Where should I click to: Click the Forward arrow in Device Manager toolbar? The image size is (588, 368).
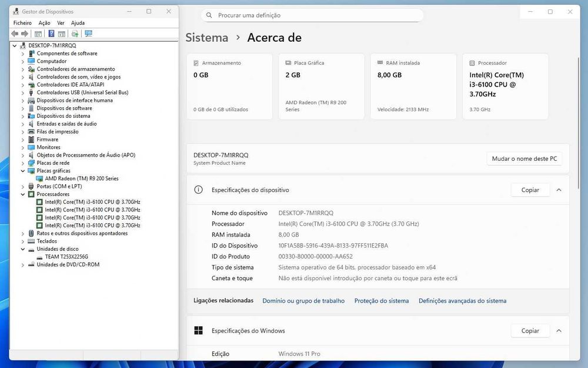pos(25,34)
